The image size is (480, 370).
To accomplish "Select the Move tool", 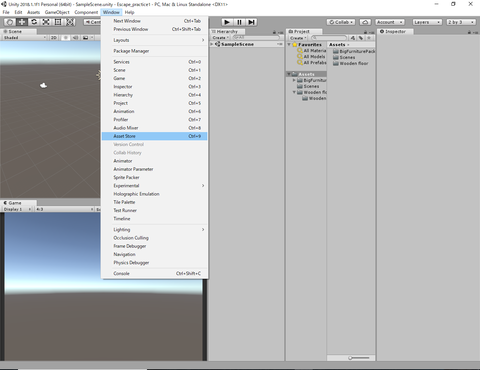I will [22, 22].
